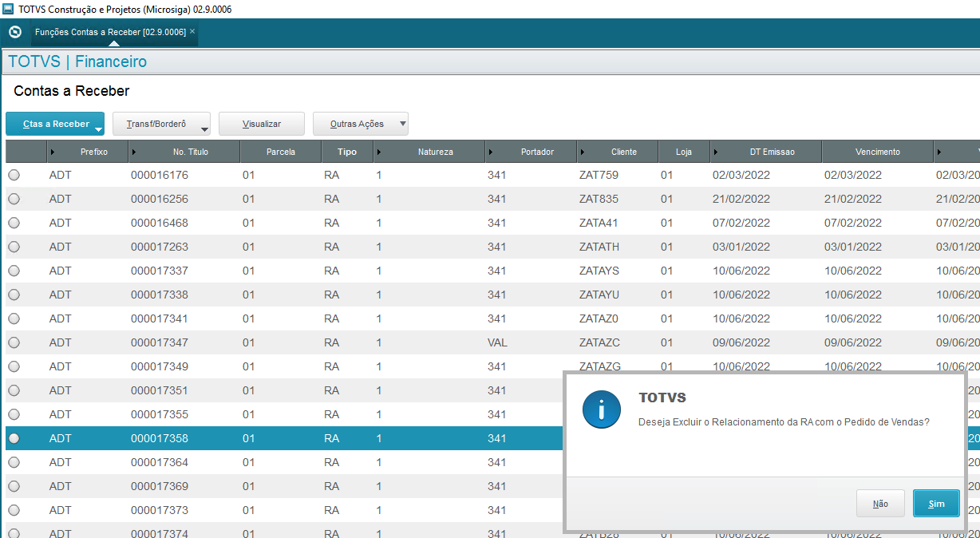
Task: Select the radio button for title 000016468
Action: [x=14, y=223]
